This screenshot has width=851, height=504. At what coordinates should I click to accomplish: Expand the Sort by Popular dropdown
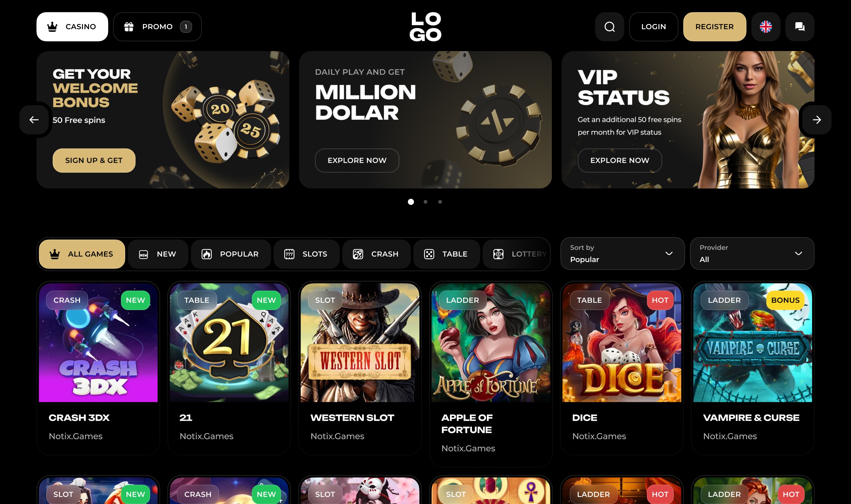point(622,253)
